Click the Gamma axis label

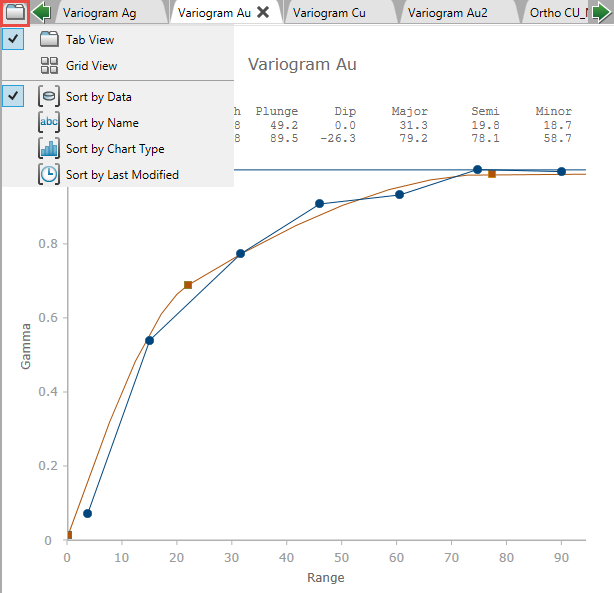pos(25,346)
